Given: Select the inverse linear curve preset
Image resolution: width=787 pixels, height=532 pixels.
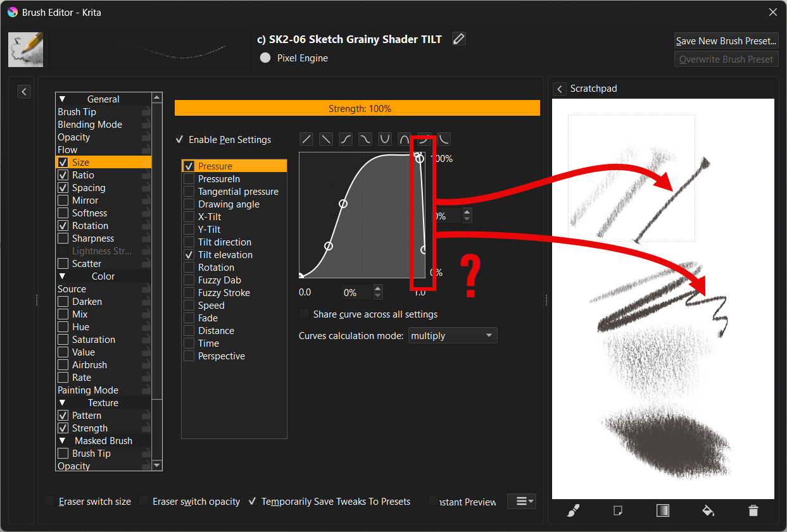Looking at the screenshot, I should pos(326,139).
